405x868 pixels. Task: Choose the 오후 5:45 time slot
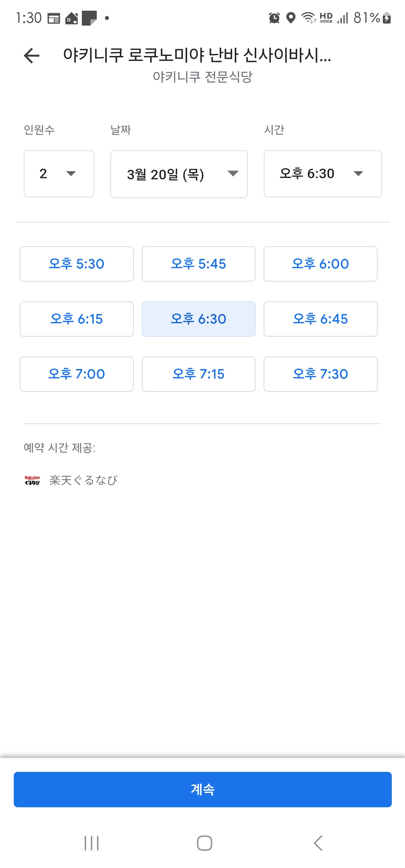(x=199, y=264)
